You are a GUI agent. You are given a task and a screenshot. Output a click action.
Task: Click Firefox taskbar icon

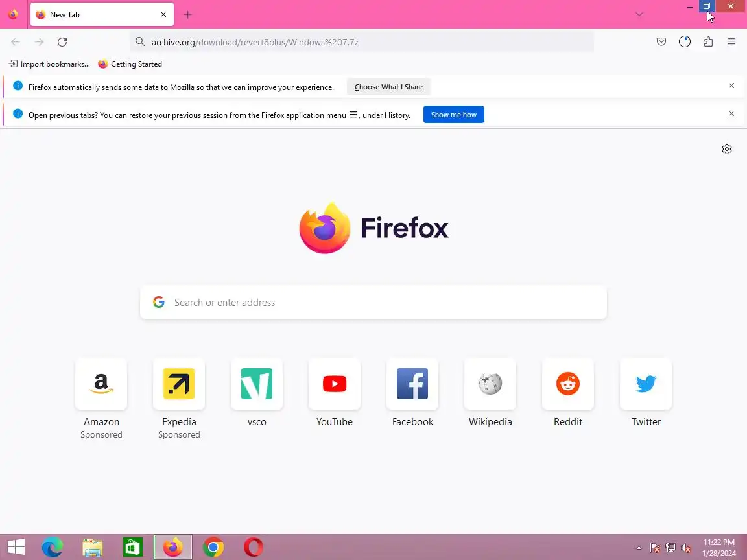[173, 547]
